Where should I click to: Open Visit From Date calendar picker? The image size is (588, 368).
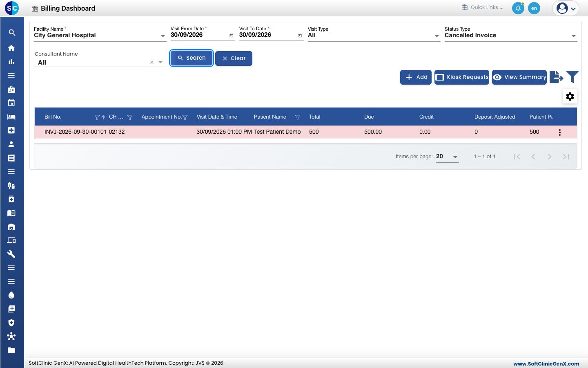232,36
